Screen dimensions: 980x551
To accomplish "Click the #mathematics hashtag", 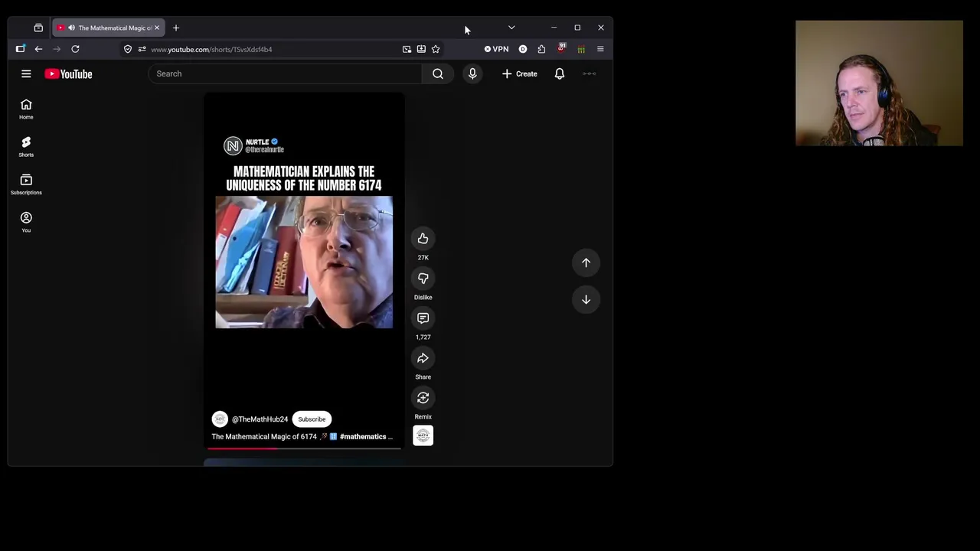I will 363,436.
